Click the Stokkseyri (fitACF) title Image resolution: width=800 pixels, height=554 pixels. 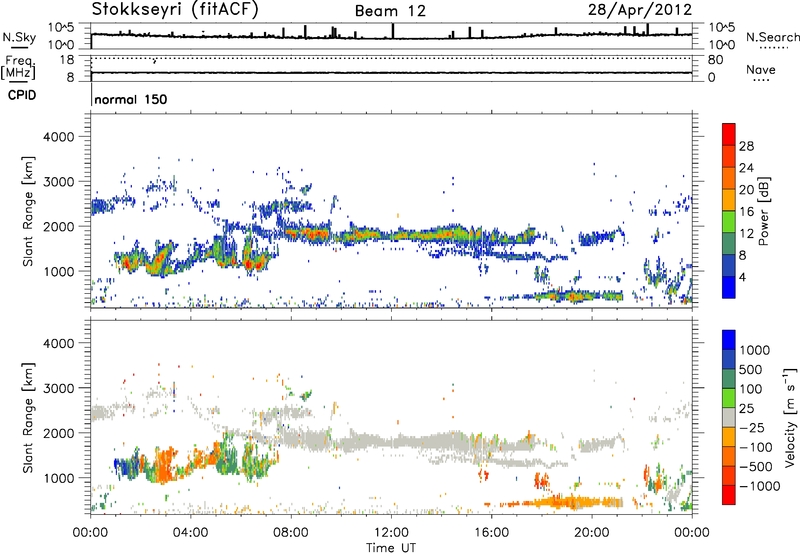(175, 9)
